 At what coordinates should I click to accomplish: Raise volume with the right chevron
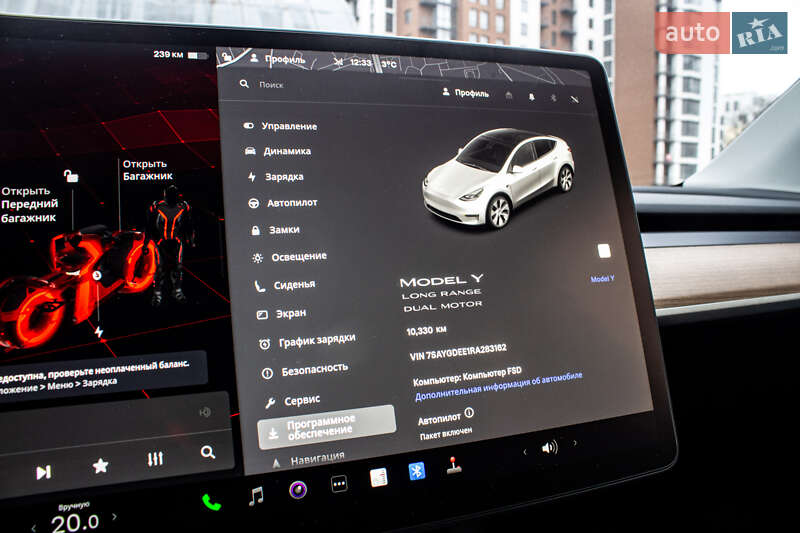(x=576, y=443)
